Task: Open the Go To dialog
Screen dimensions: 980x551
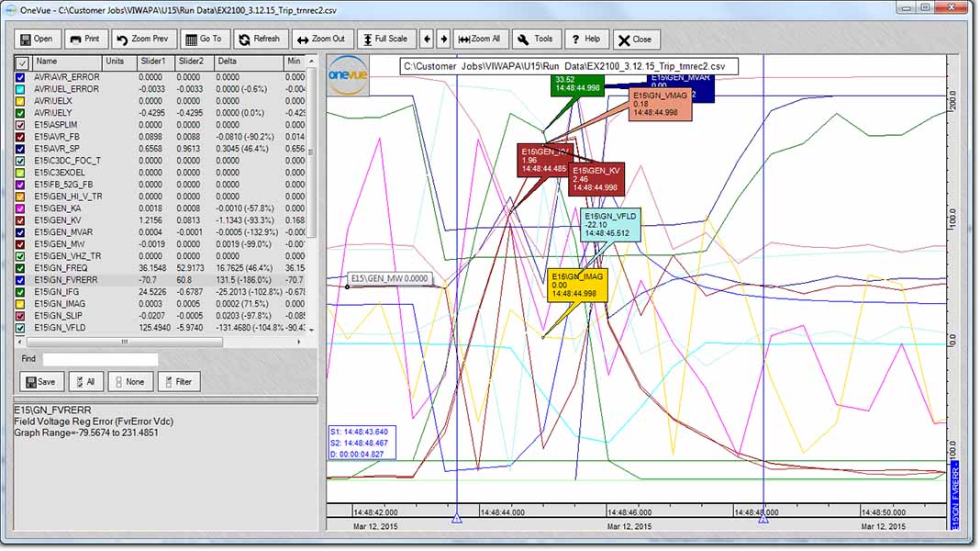Action: pos(204,39)
